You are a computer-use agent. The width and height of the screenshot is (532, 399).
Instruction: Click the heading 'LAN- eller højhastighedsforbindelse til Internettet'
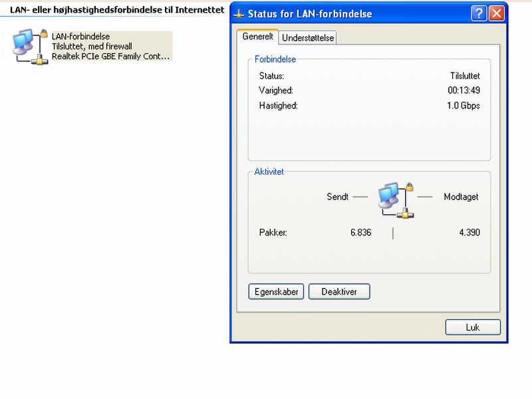117,10
